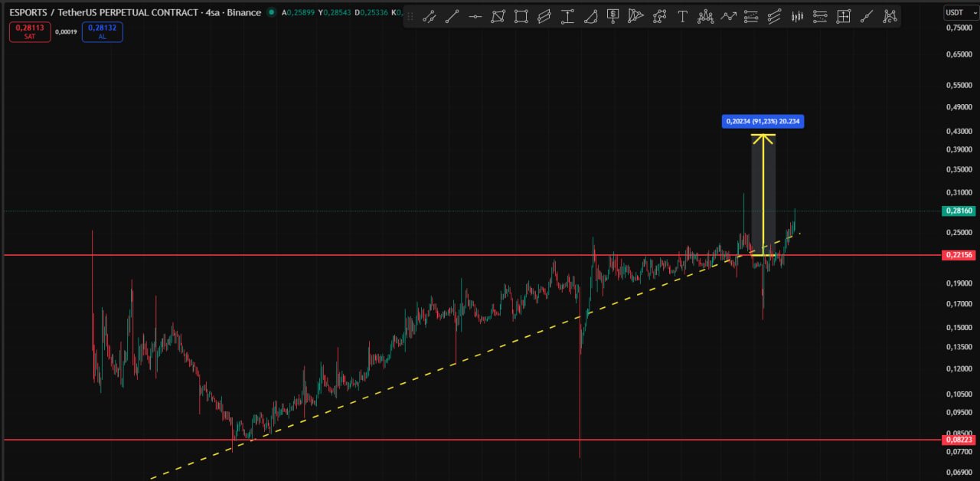
Task: Select the line tool beside the XABCD icon
Action: 866,16
